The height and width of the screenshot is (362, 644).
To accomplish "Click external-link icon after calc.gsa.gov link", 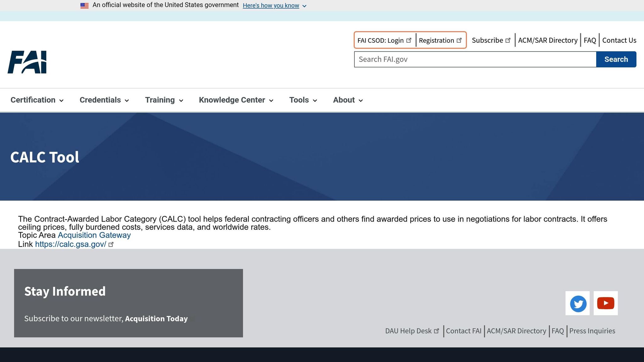I will point(111,244).
